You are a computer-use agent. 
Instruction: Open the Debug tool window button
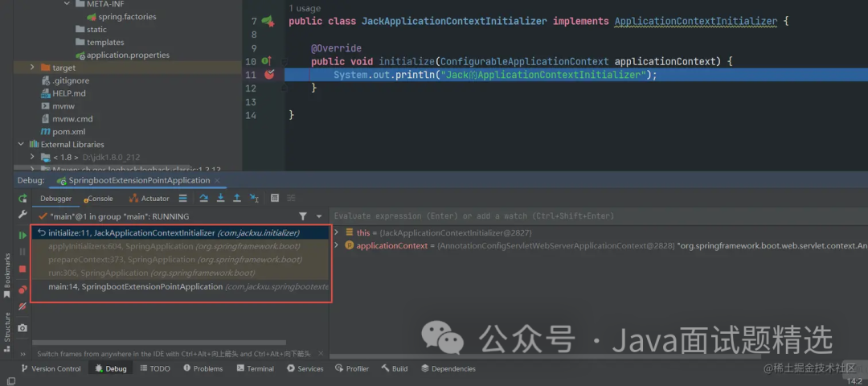111,369
